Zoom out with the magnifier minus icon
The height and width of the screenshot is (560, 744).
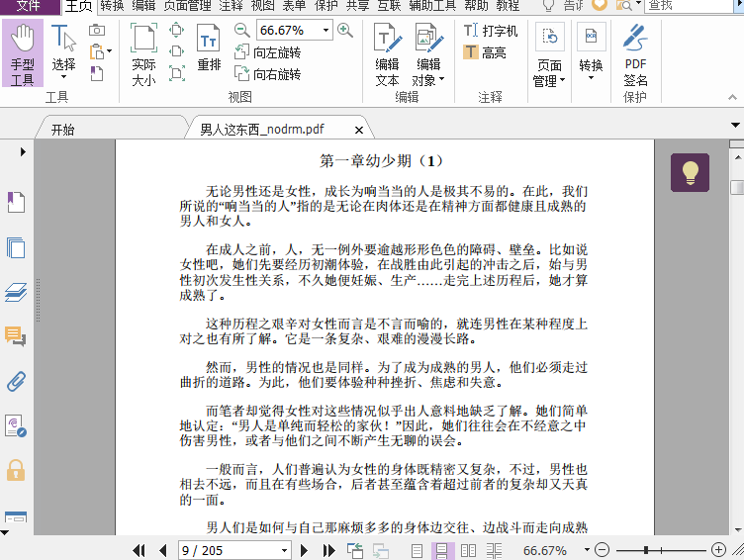coord(242,31)
